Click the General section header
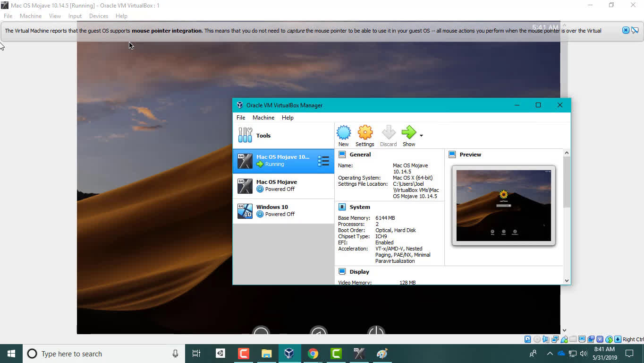The height and width of the screenshot is (363, 644). pos(360,155)
